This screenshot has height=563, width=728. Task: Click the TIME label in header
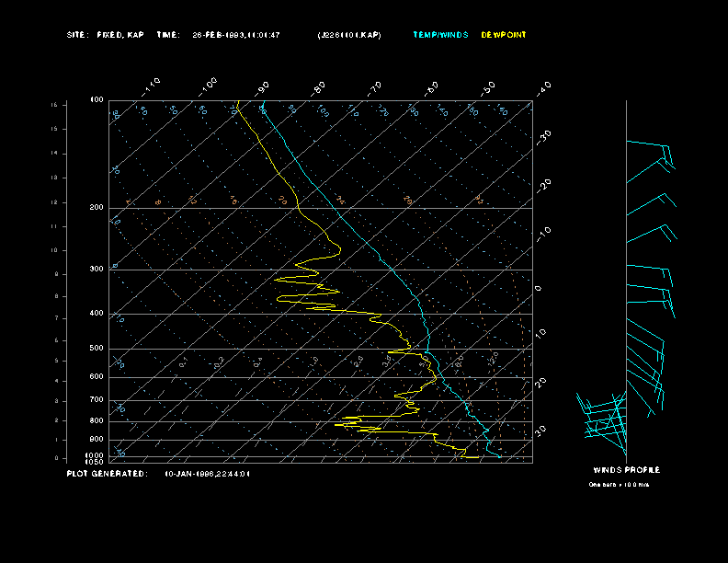click(168, 35)
